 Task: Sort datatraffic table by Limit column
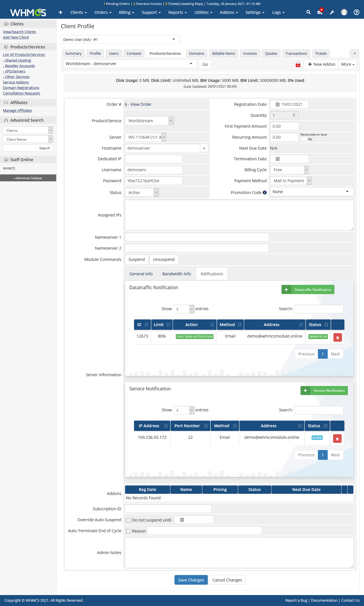162,325
